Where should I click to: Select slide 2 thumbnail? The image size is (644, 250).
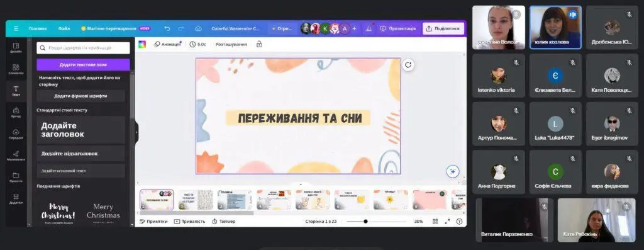(x=196, y=200)
